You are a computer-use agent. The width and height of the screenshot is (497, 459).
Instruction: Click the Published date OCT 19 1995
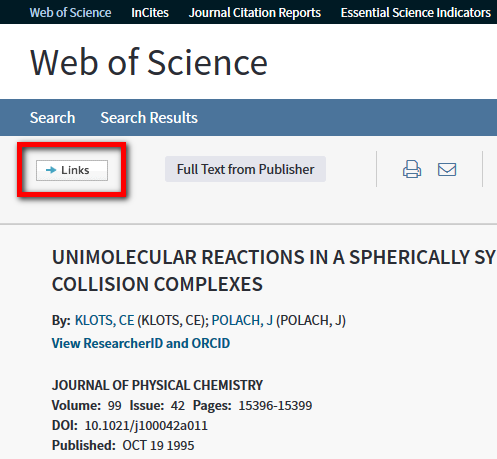click(x=158, y=446)
